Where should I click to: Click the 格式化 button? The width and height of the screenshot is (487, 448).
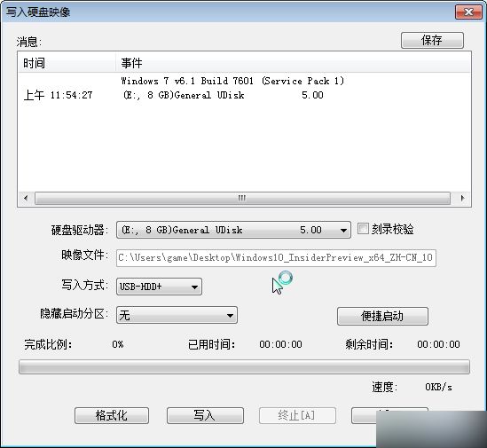point(112,415)
